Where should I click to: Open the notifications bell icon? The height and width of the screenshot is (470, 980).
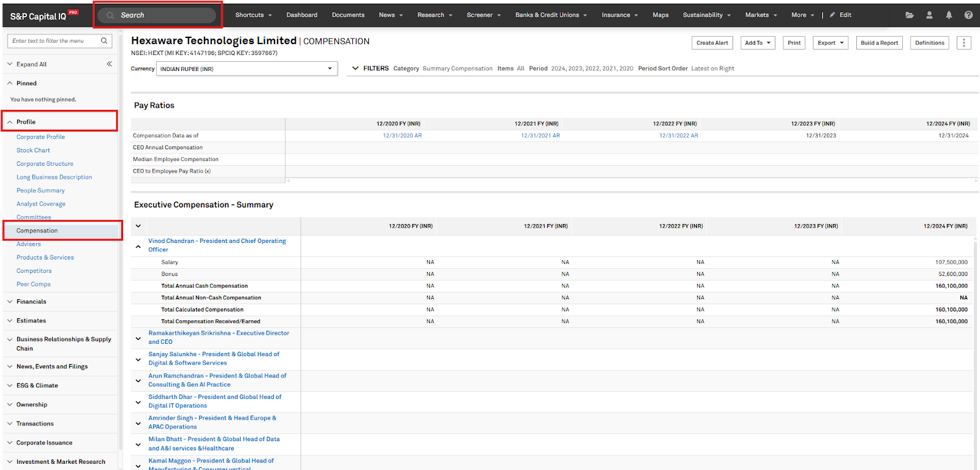(949, 15)
